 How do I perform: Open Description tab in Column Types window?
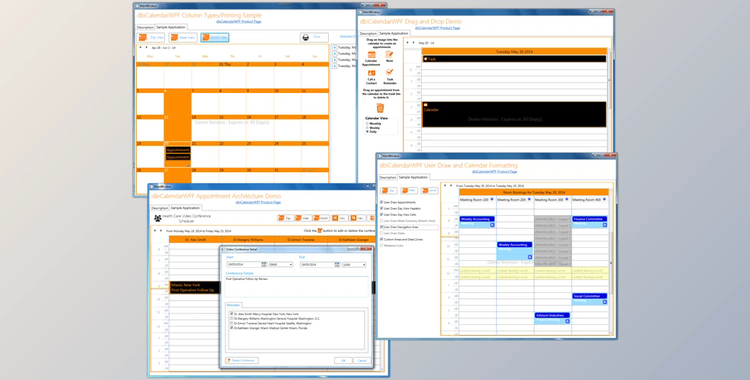click(x=145, y=27)
